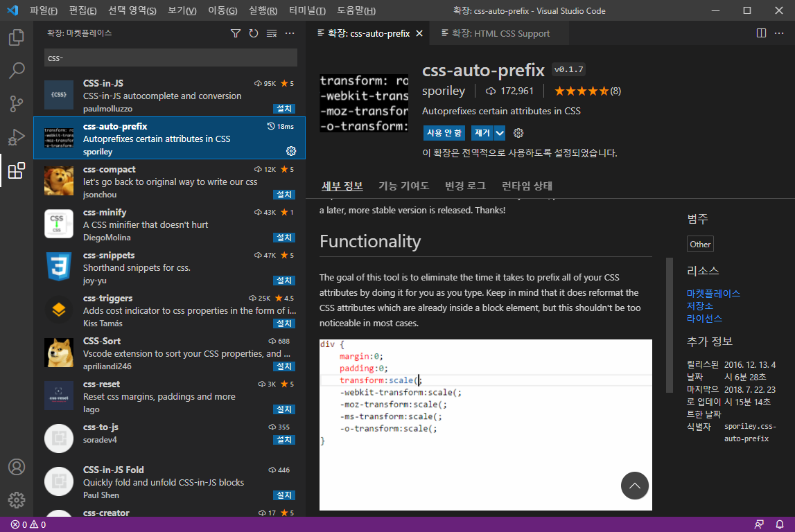Image resolution: width=795 pixels, height=532 pixels.
Task: Select the 런타임 상태 tab
Action: [527, 186]
